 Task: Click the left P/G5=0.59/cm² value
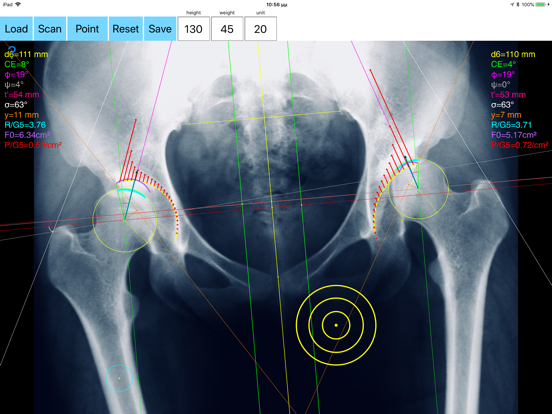pyautogui.click(x=33, y=145)
